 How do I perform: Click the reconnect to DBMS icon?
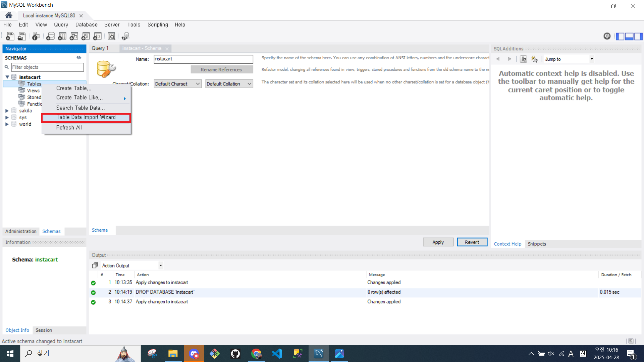[125, 36]
